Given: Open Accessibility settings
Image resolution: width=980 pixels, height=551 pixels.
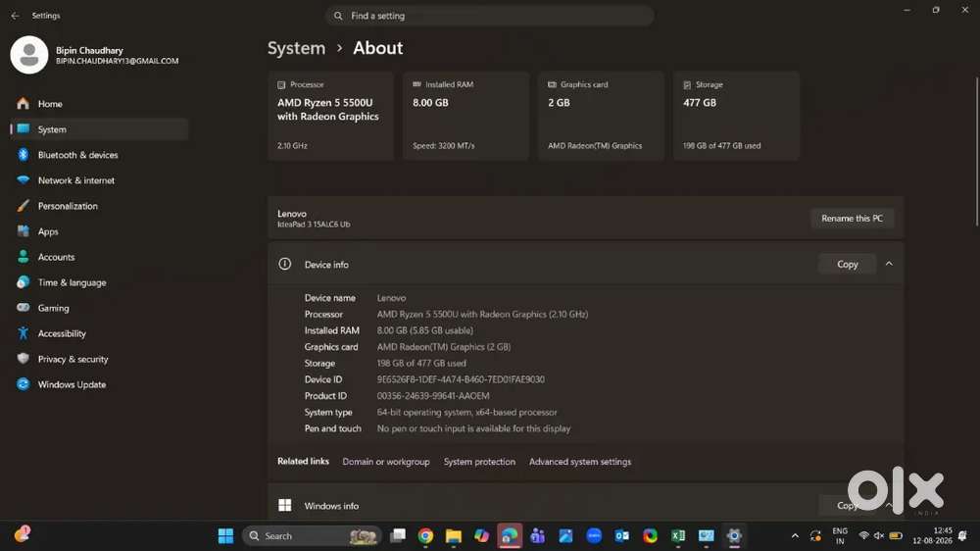Looking at the screenshot, I should (x=99, y=334).
